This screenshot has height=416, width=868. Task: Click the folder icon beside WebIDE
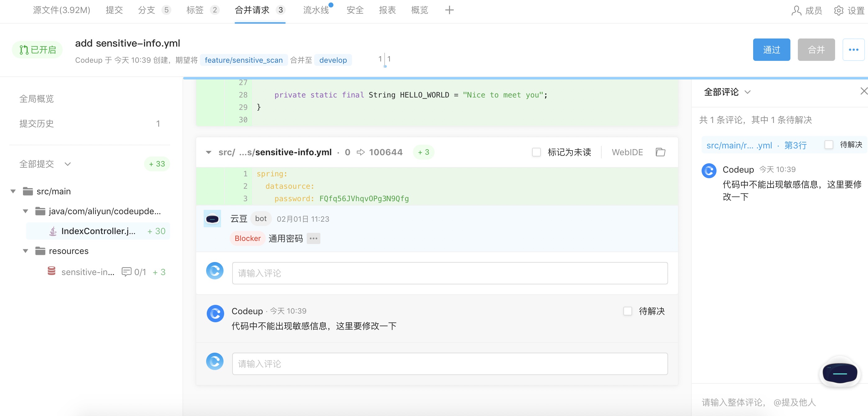coord(660,152)
